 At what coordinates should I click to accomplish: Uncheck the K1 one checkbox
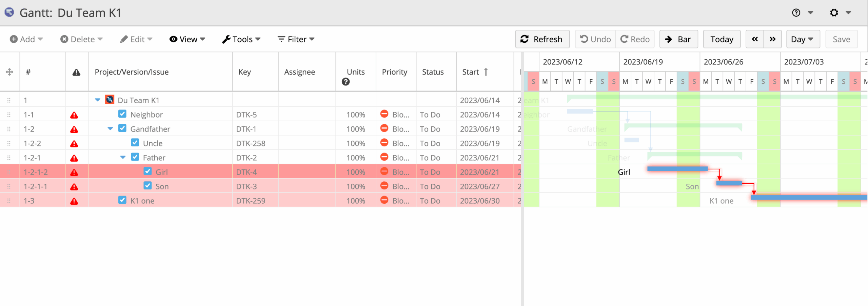(x=122, y=200)
